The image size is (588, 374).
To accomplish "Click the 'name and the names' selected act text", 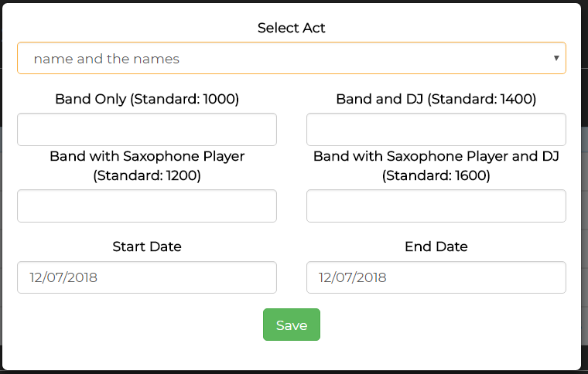I will [x=107, y=59].
